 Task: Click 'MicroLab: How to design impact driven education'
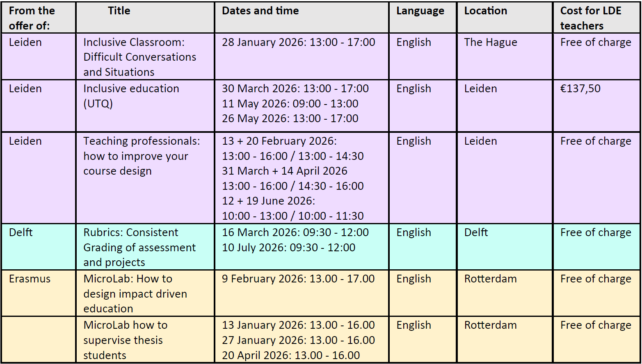pos(135,293)
